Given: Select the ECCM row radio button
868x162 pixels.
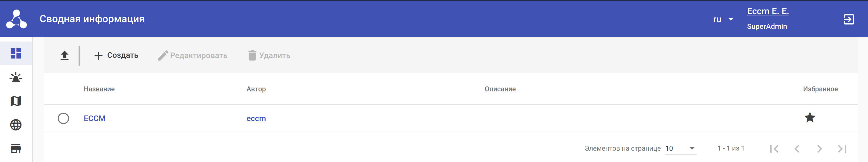Looking at the screenshot, I should (63, 118).
